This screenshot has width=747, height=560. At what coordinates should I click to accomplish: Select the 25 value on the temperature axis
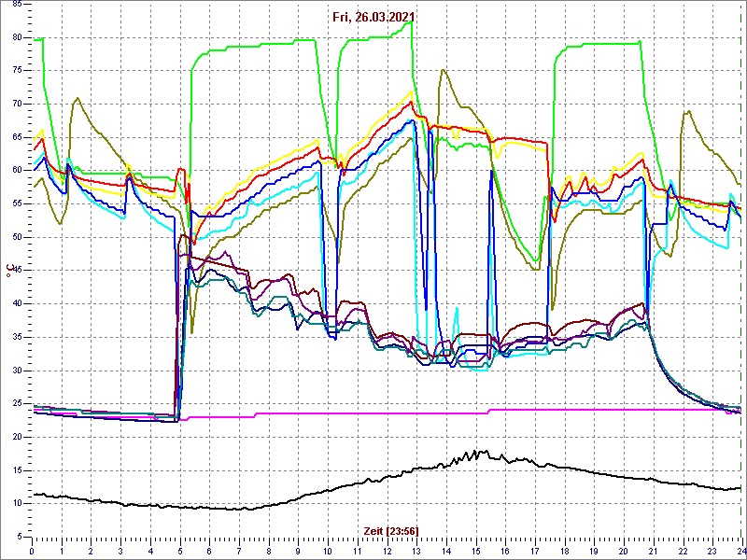[16, 404]
